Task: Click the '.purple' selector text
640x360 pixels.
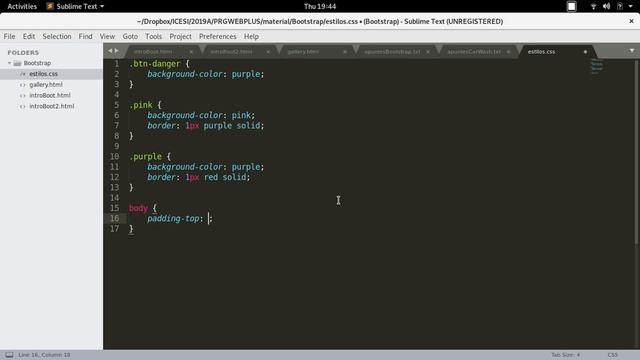Action: (145, 156)
